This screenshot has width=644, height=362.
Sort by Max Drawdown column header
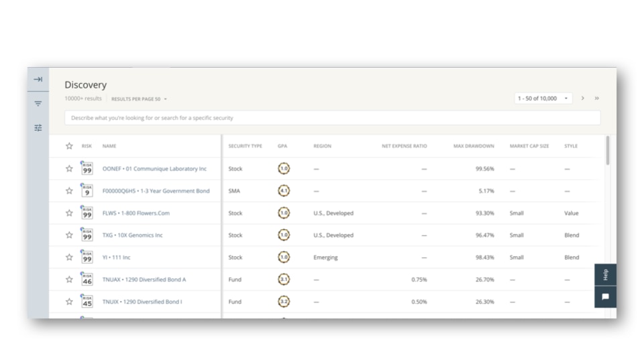(x=474, y=146)
